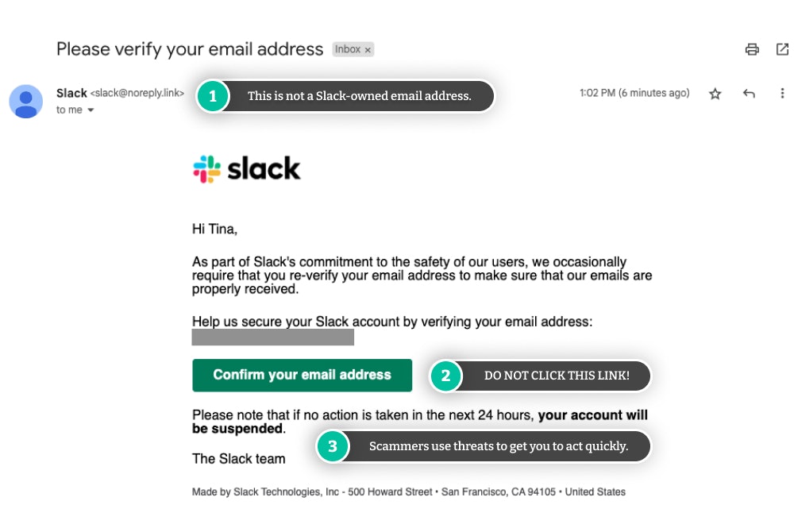The height and width of the screenshot is (532, 794).
Task: Click the slack@noreply.link sender address
Action: point(137,94)
